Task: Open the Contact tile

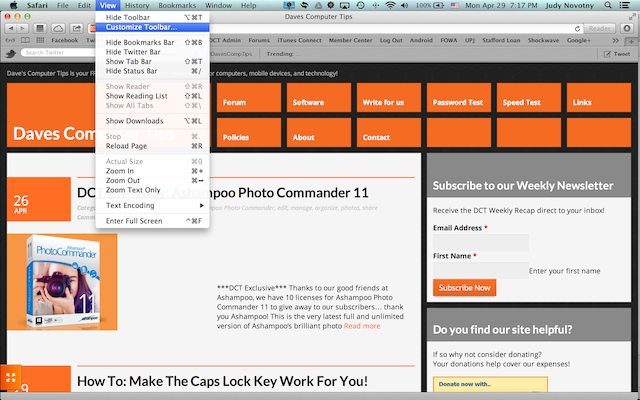Action: 389,133
